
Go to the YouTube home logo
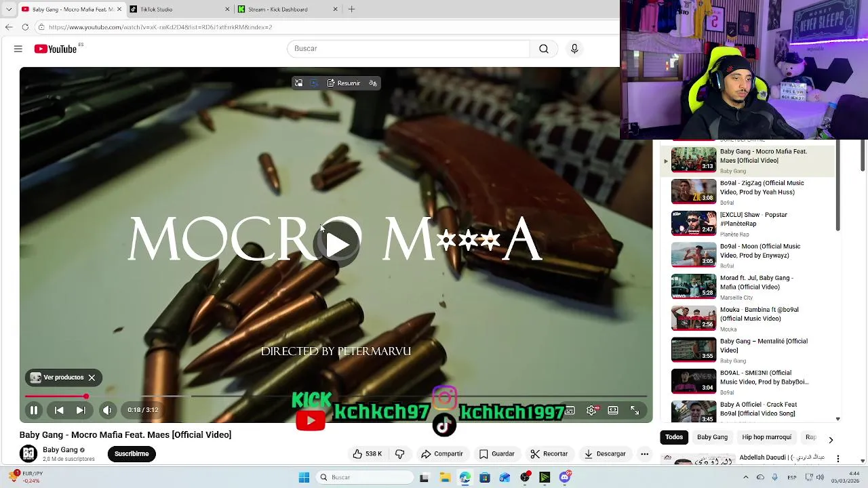pyautogui.click(x=56, y=49)
